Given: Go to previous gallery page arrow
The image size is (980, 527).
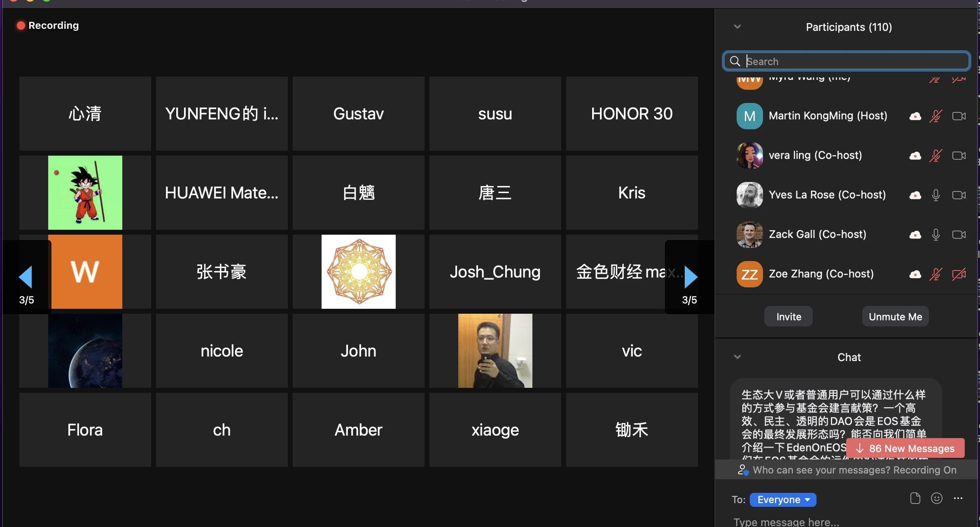Looking at the screenshot, I should coord(26,277).
